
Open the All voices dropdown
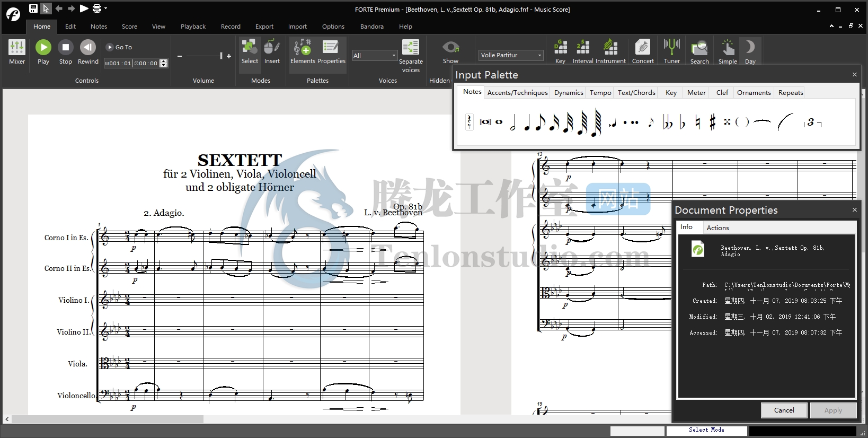pyautogui.click(x=375, y=55)
